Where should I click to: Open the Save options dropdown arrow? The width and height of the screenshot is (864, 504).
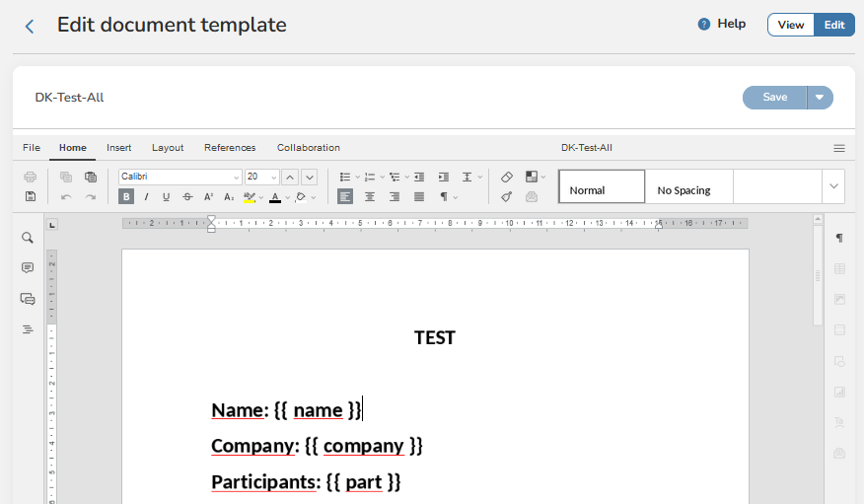(820, 97)
